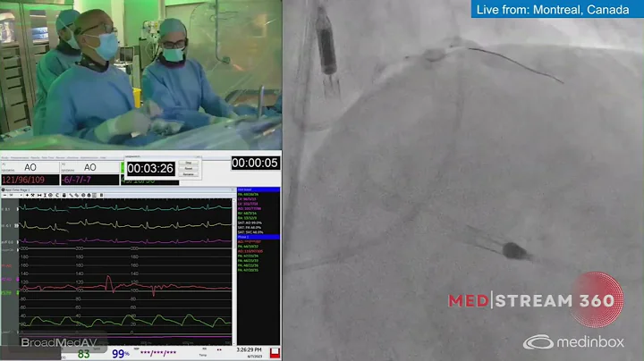Open the sweep speed dropdown in waveform toolbar
The width and height of the screenshot is (644, 361).
[16, 196]
